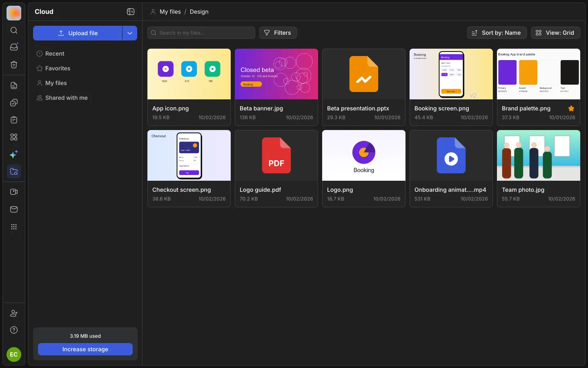The height and width of the screenshot is (368, 588).
Task: Open the search magnifier in the left rail
Action: (x=14, y=30)
